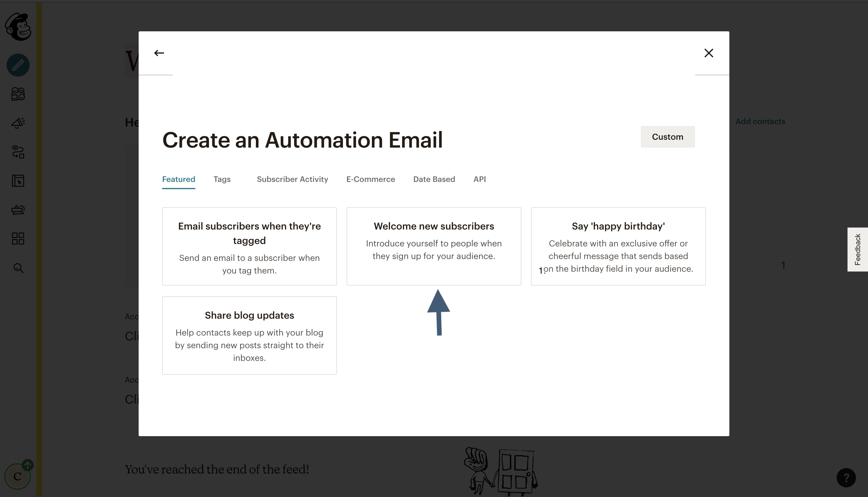868x497 pixels.
Task: Click the Mailchimp Freddie logo
Action: (18, 27)
